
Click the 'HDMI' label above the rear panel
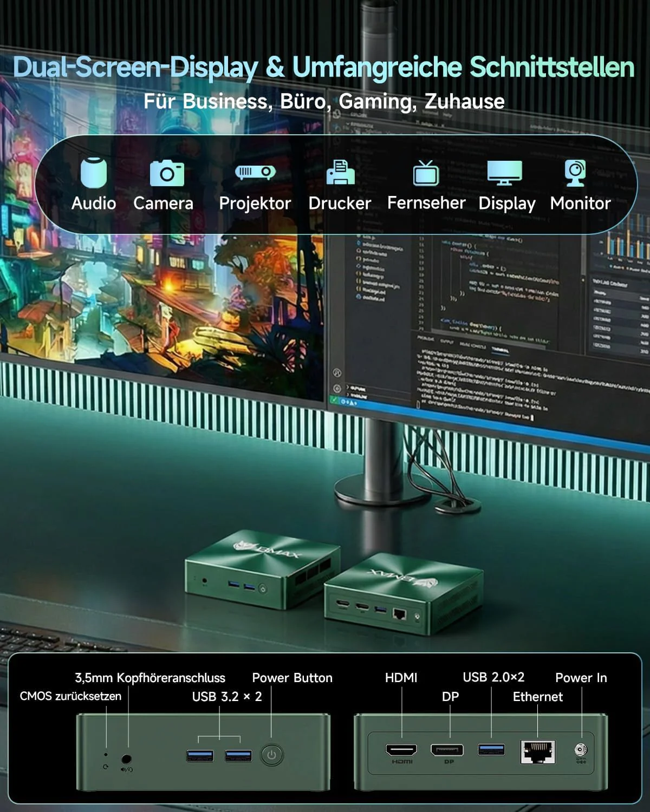pos(401,678)
